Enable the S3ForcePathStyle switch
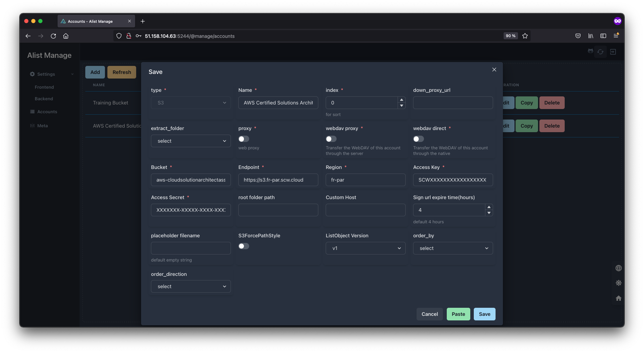 [x=244, y=246]
